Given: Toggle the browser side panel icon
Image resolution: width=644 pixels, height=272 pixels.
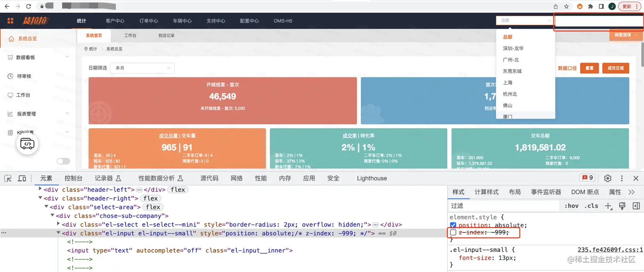Looking at the screenshot, I should pyautogui.click(x=601, y=6).
